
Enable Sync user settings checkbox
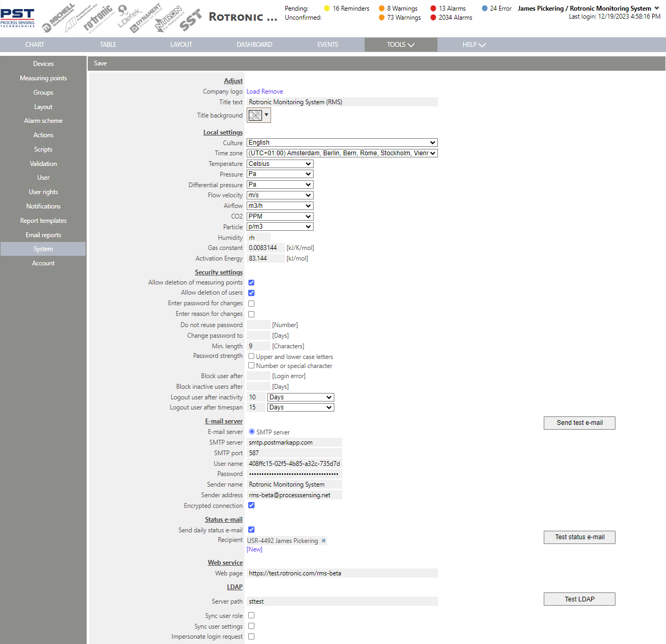coord(251,626)
